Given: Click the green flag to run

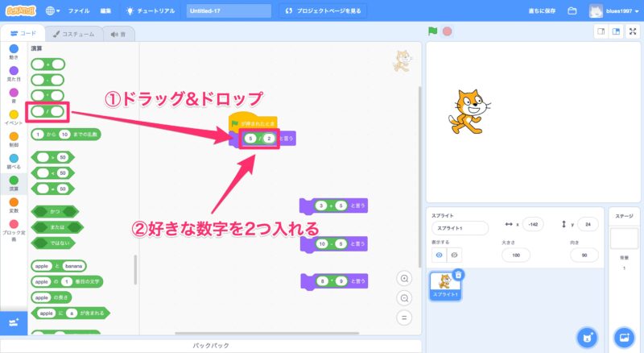Looking at the screenshot, I should [433, 31].
